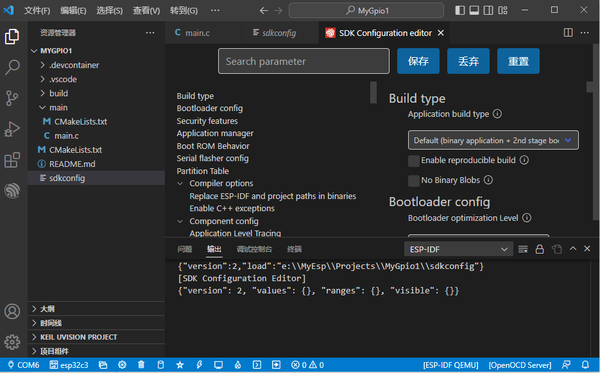Expand the .vscode folder
Screen dimensions: 600x373
[x=63, y=79]
